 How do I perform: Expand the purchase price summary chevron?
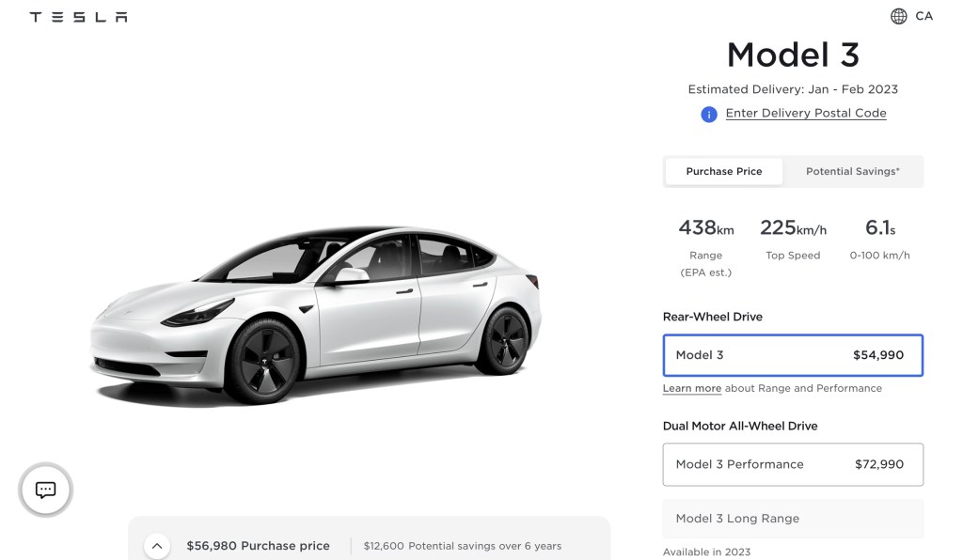click(x=157, y=545)
